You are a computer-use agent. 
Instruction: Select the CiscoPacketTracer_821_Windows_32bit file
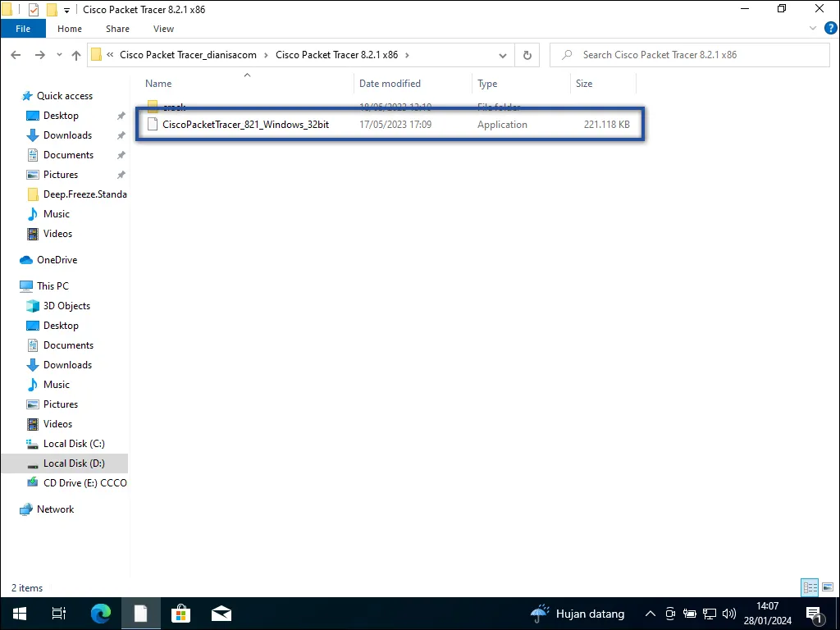pyautogui.click(x=245, y=125)
